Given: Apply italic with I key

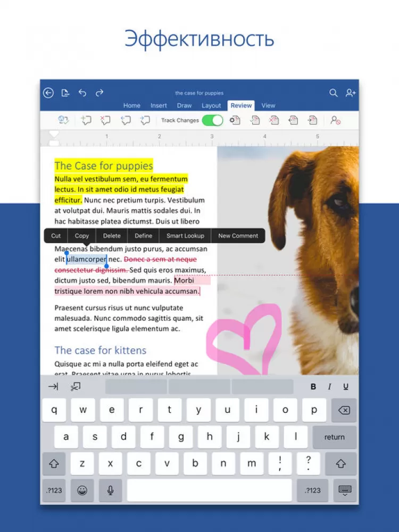Looking at the screenshot, I should coord(329,386).
